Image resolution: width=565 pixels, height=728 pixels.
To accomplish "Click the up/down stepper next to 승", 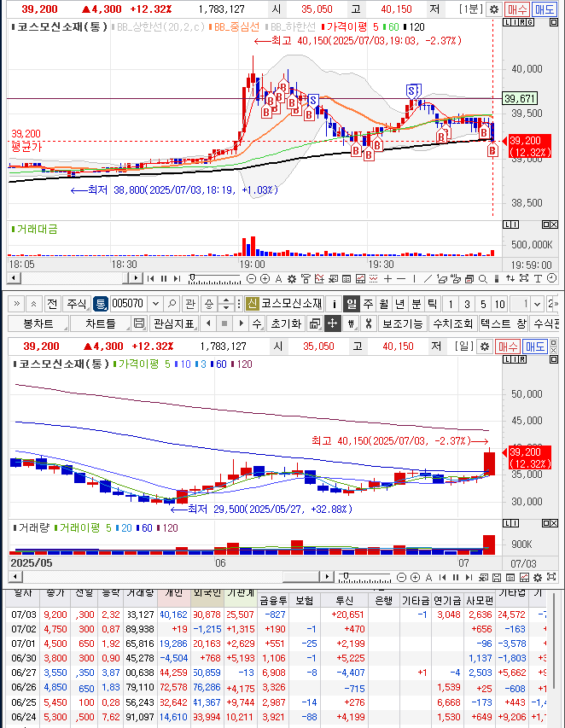I will pos(225,304).
